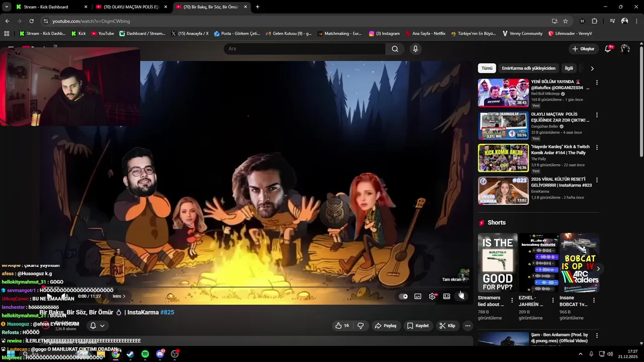Jump to the Intro chapter chip
The image size is (644, 362).
[119, 296]
